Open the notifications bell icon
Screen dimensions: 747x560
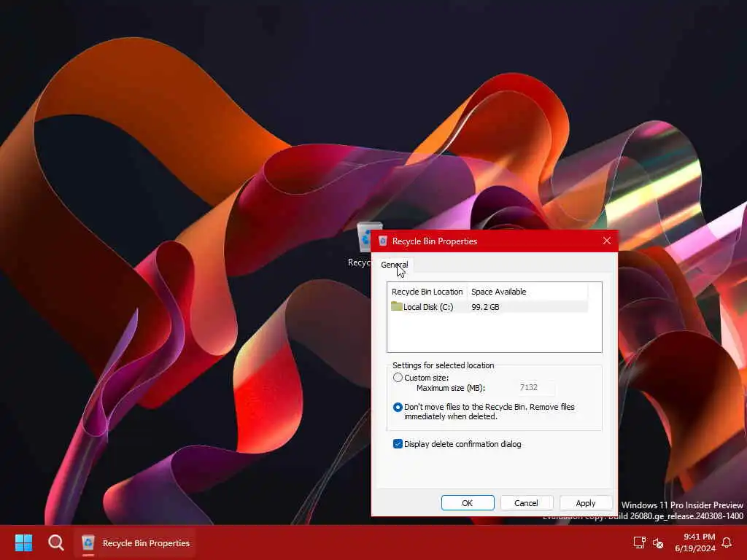(x=727, y=542)
